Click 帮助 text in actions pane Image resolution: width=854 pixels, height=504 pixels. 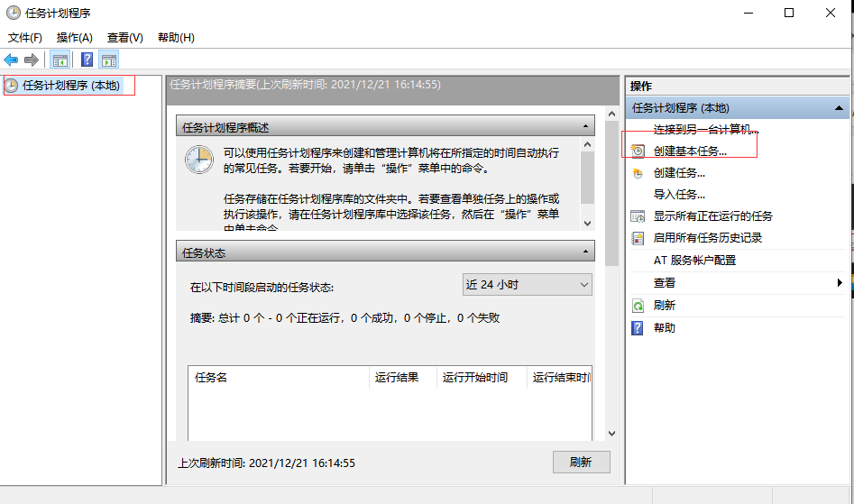pyautogui.click(x=665, y=327)
